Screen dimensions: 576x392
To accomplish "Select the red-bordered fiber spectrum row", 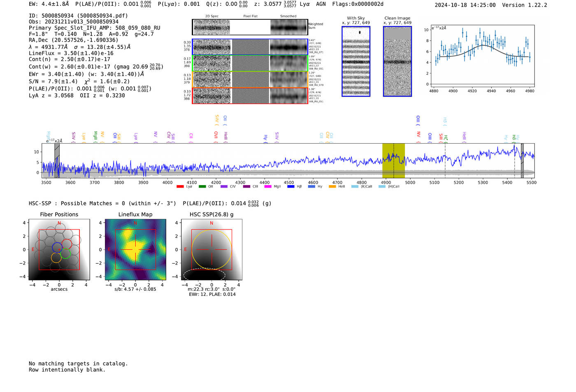I will click(x=250, y=95).
